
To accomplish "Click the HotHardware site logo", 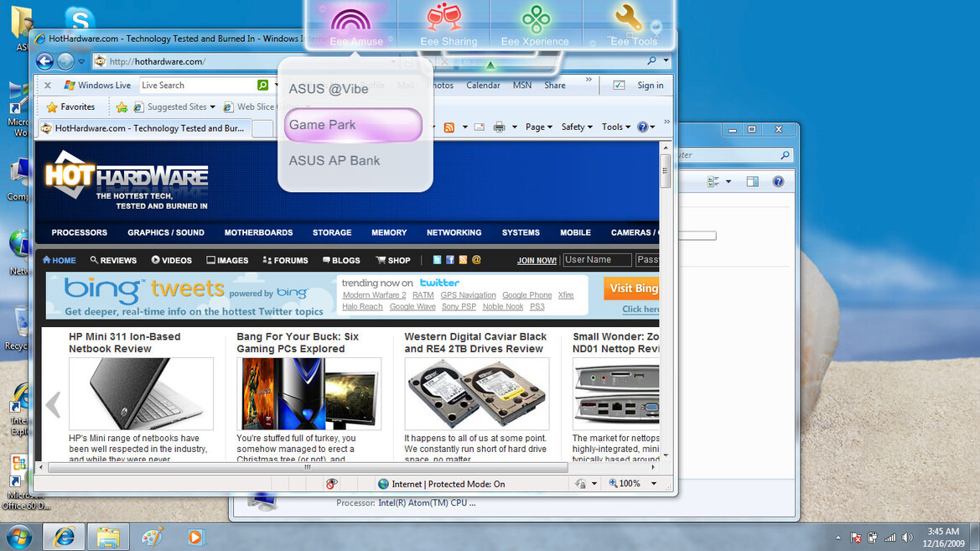I will 127,179.
